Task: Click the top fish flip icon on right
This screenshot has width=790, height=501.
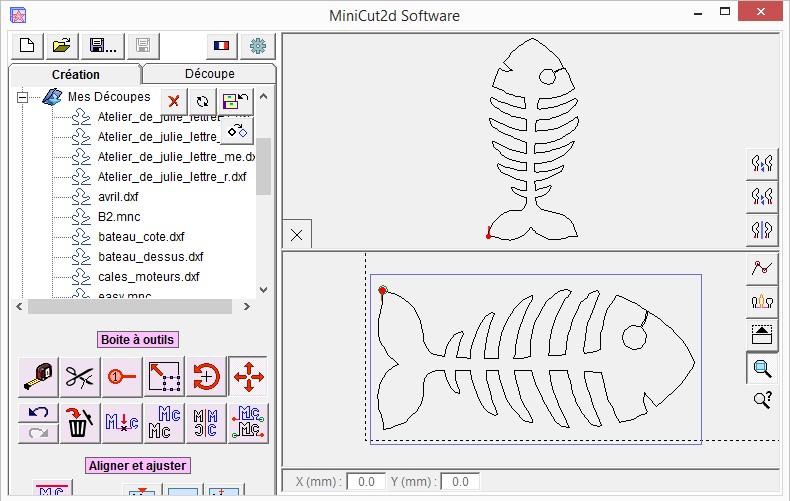Action: (762, 163)
